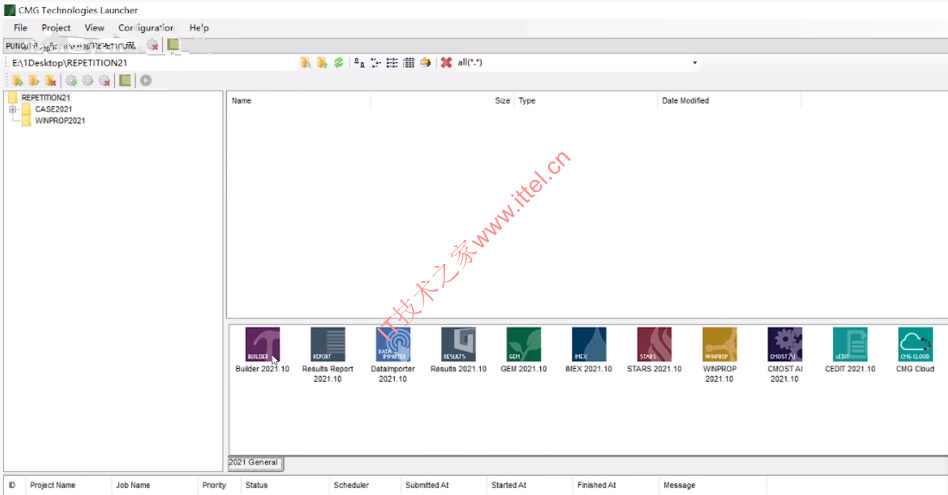Select the 2021 General tab
This screenshot has width=948, height=495.
click(x=253, y=462)
